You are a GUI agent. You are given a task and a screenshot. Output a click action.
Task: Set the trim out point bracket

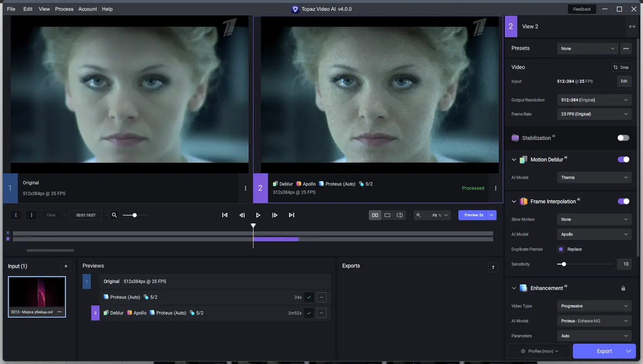coord(32,215)
